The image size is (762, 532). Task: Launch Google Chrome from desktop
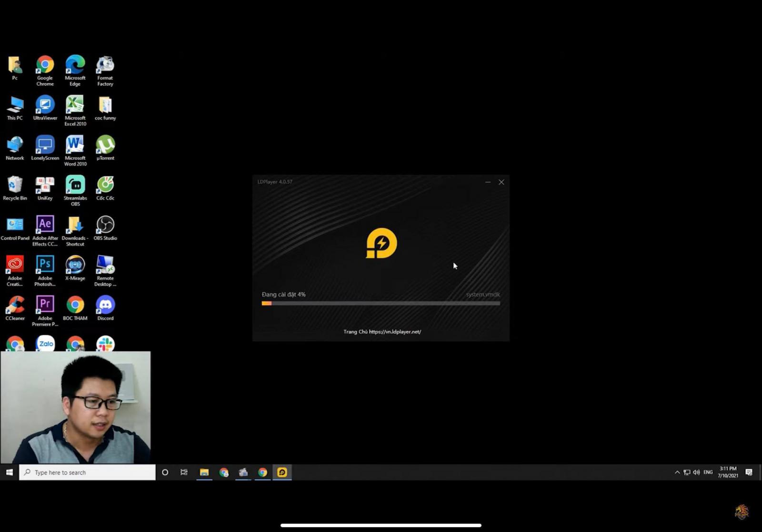pyautogui.click(x=45, y=71)
